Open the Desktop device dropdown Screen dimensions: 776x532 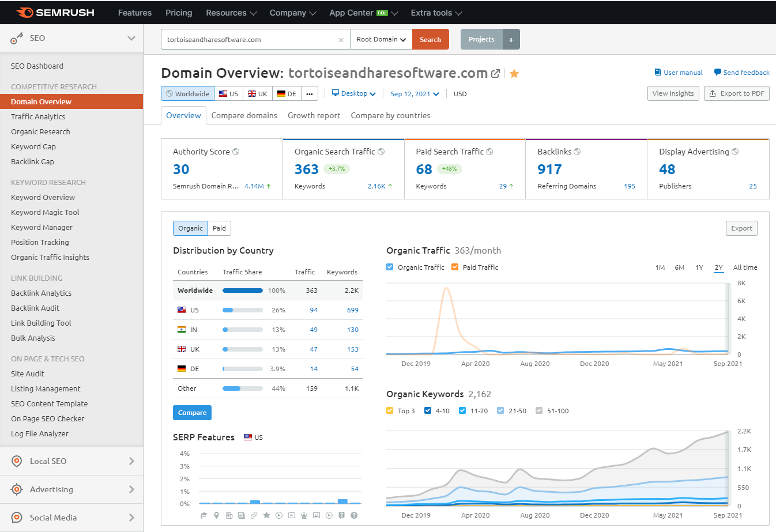[x=353, y=93]
